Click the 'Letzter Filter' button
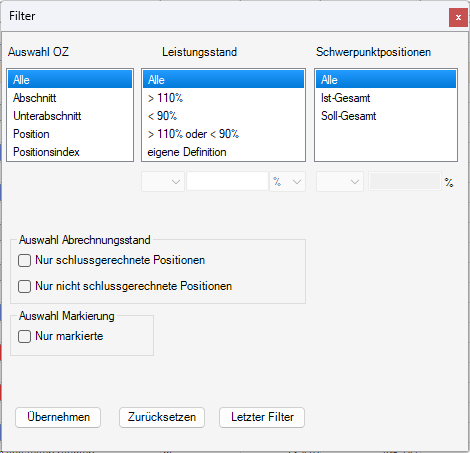 click(262, 417)
